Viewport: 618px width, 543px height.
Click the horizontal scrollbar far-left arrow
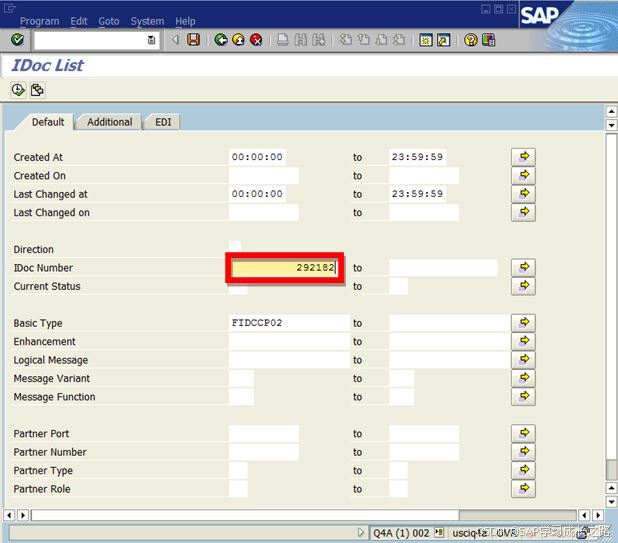click(x=9, y=515)
